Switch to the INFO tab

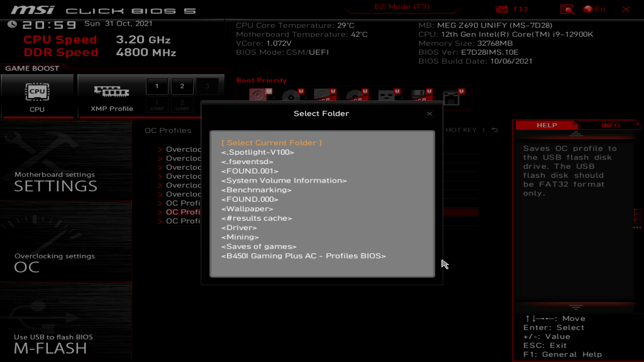tap(610, 125)
